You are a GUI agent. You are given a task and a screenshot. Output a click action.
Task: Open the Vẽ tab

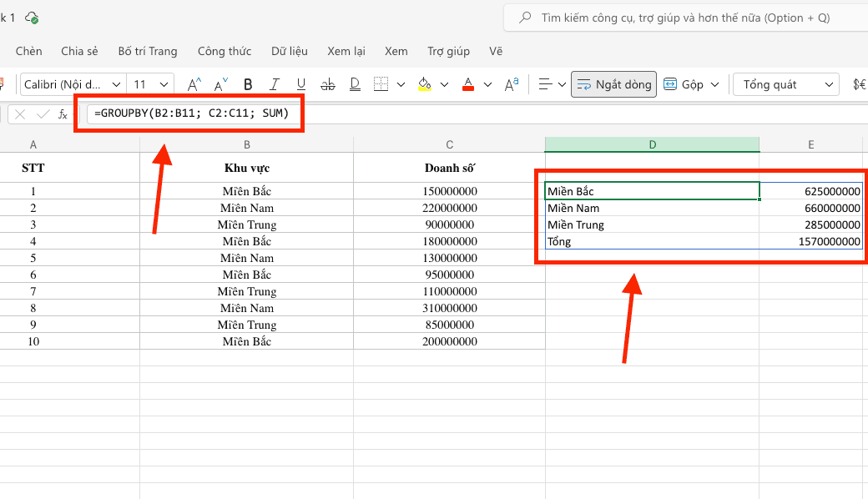click(x=496, y=52)
